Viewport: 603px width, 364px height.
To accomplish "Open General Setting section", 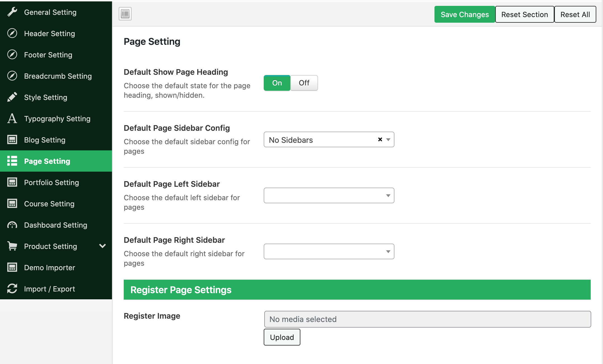I will [x=56, y=12].
